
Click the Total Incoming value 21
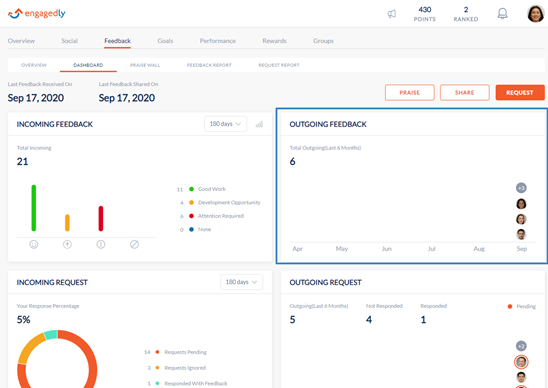(22, 161)
